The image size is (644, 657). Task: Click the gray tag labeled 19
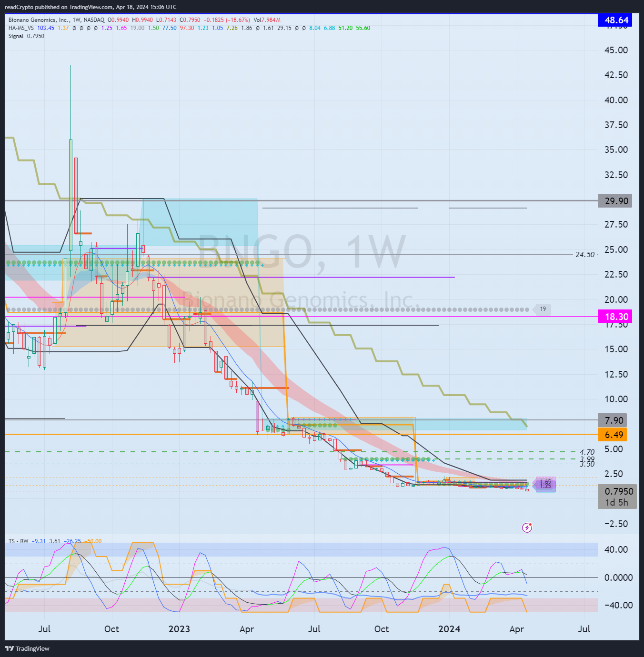(x=543, y=309)
